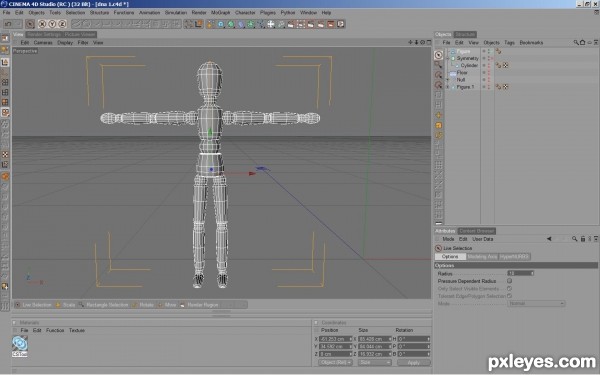Toggle the X axis lock button
This screenshot has height=375, width=600.
click(42, 24)
